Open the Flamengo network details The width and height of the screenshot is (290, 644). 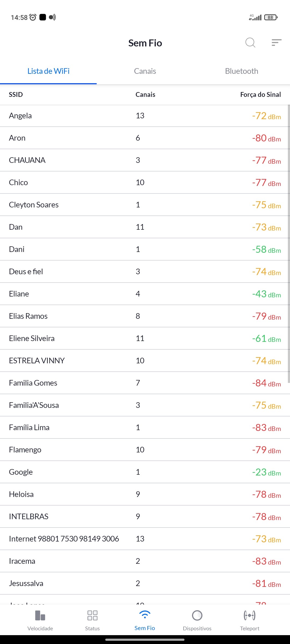145,450
